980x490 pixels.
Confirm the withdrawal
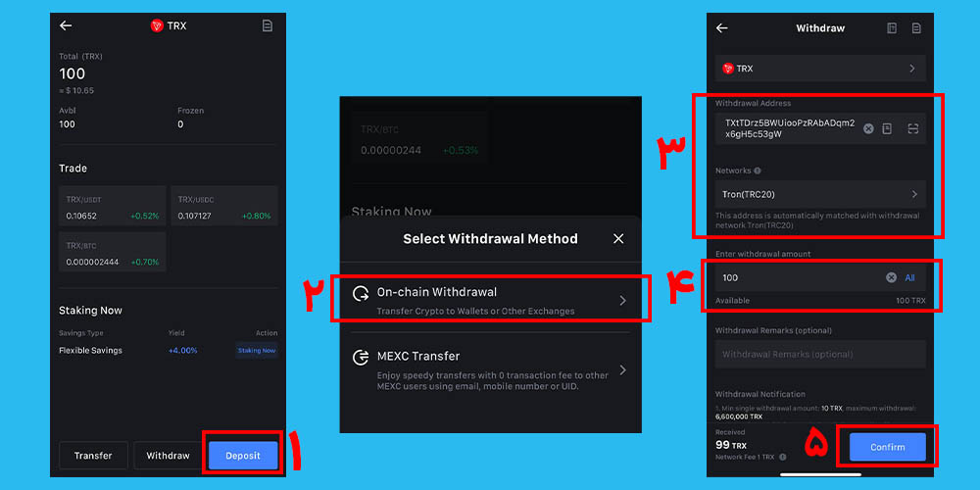(886, 447)
